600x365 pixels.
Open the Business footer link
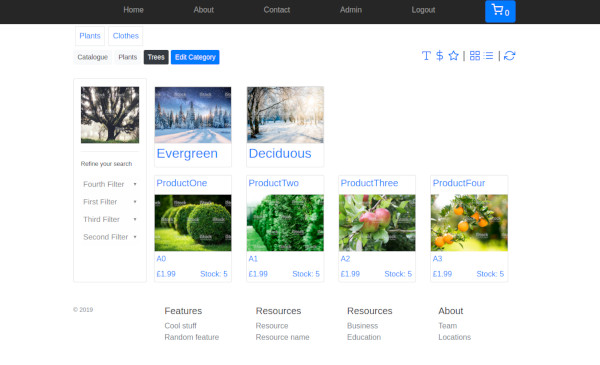click(362, 326)
